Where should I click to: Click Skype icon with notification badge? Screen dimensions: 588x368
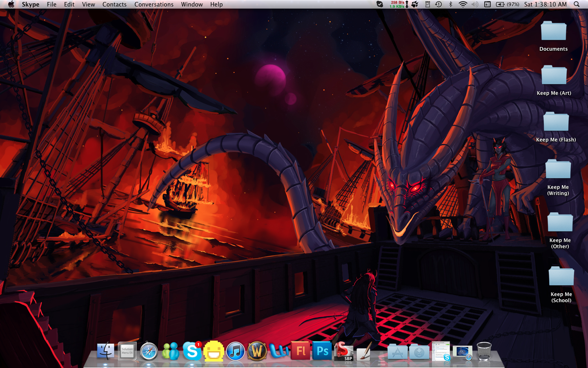click(192, 351)
